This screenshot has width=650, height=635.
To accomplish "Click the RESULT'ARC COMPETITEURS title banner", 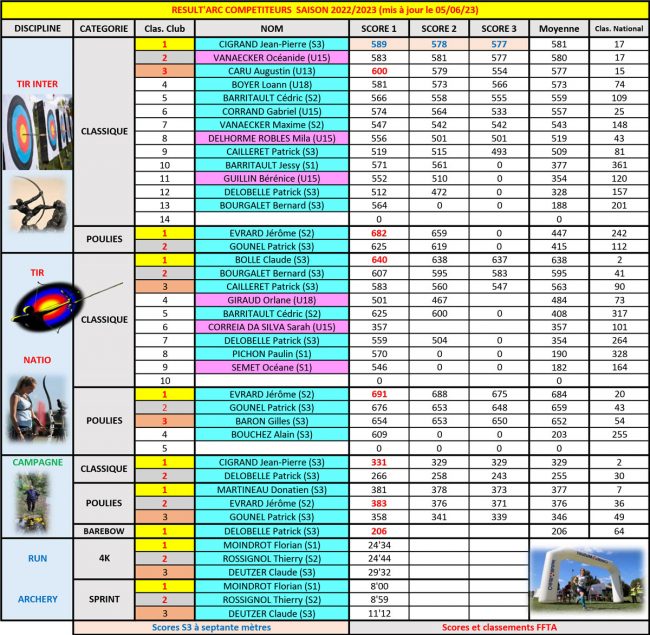I will coord(325,10).
